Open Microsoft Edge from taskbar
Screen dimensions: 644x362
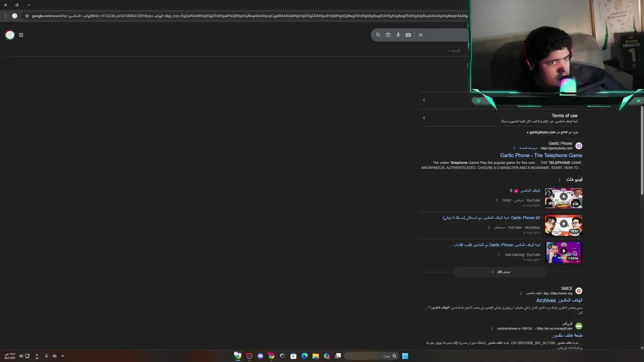[304, 356]
